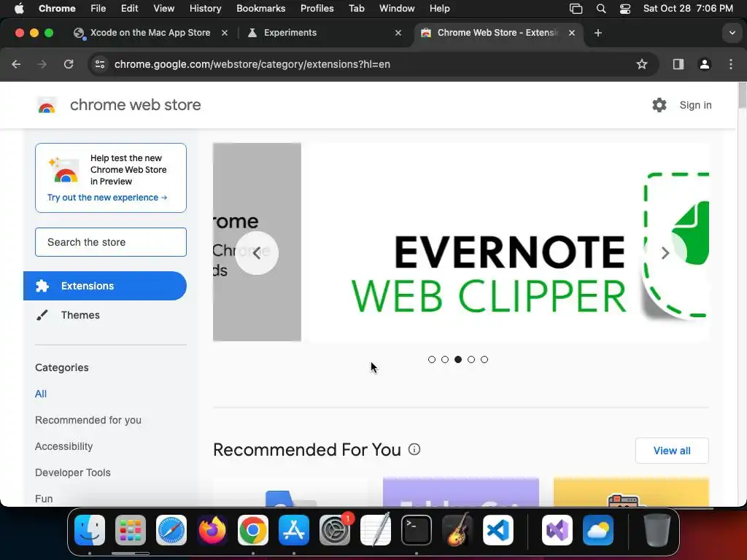Open TextEdit from the dock
Image resolution: width=747 pixels, height=560 pixels.
pos(376,530)
